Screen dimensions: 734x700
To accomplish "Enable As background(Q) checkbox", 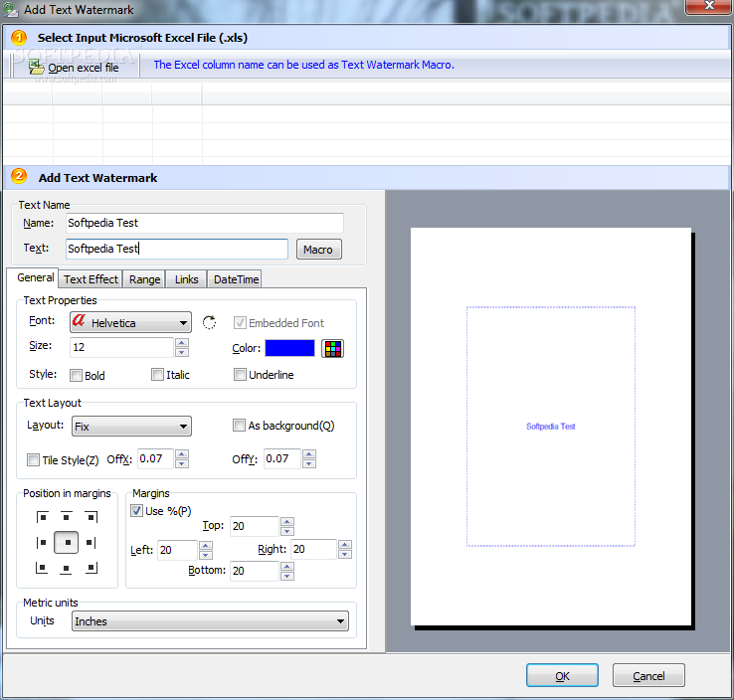I will click(x=239, y=425).
